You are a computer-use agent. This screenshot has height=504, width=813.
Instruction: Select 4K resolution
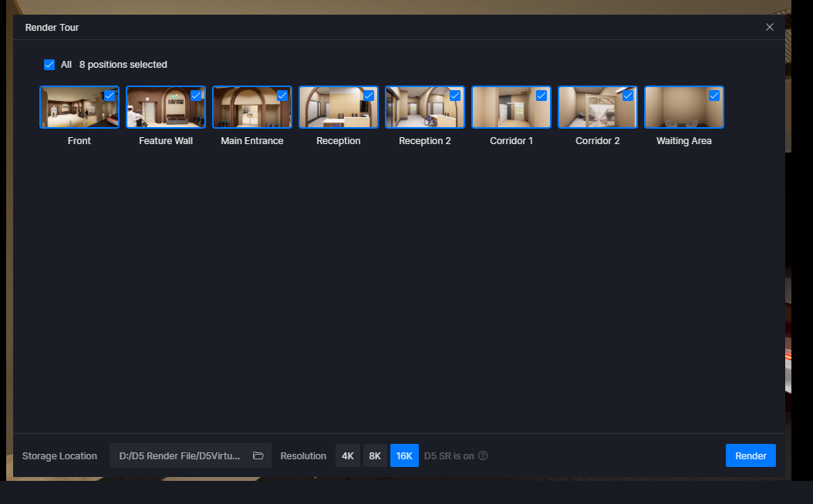click(348, 455)
